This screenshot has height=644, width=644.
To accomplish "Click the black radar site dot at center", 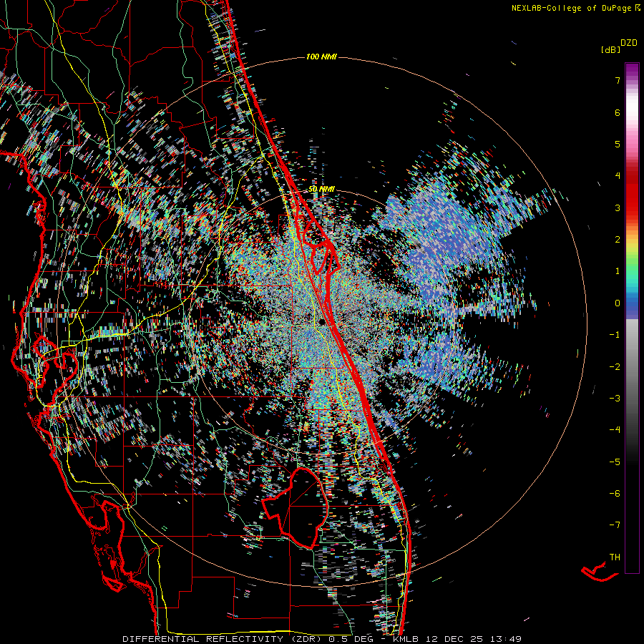I will (323, 321).
